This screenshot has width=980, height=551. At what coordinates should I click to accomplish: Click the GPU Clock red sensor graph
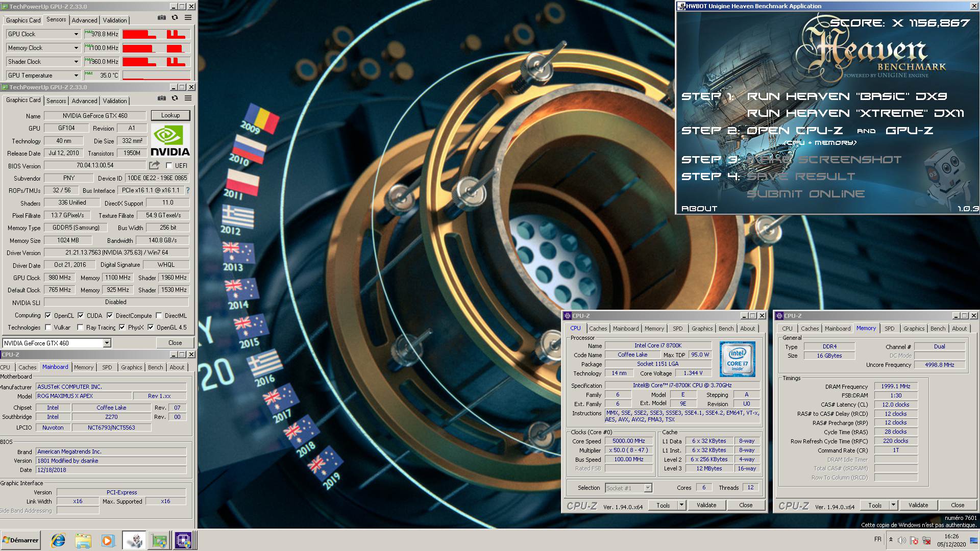coord(156,34)
